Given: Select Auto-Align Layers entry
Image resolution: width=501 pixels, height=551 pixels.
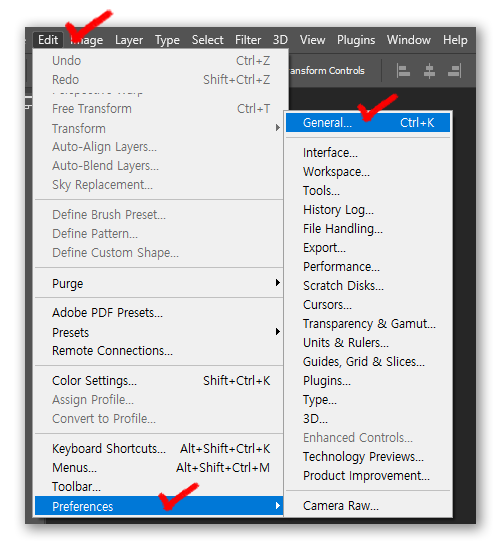Looking at the screenshot, I should (x=159, y=147).
